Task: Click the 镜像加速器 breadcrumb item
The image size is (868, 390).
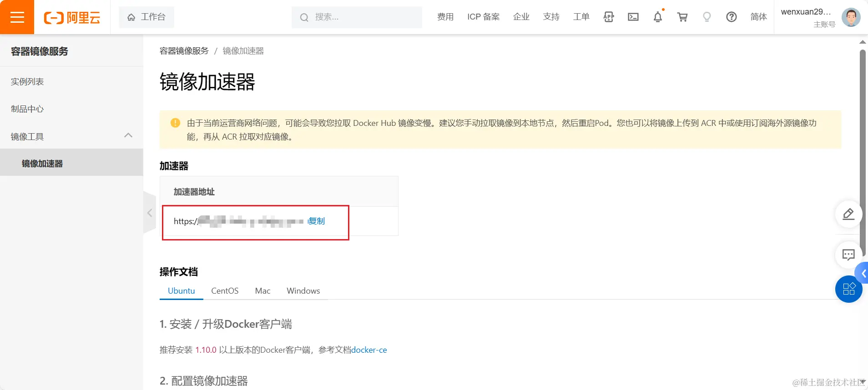Action: point(243,51)
